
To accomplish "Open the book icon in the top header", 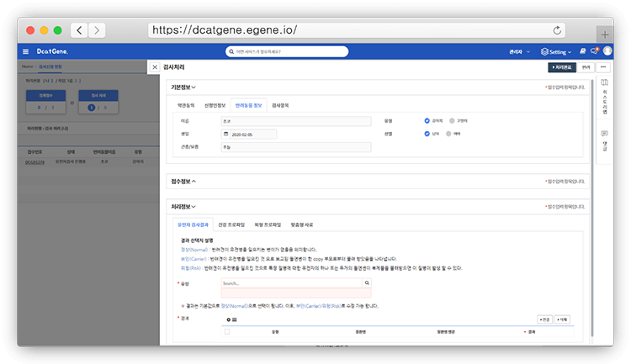I will [x=584, y=51].
